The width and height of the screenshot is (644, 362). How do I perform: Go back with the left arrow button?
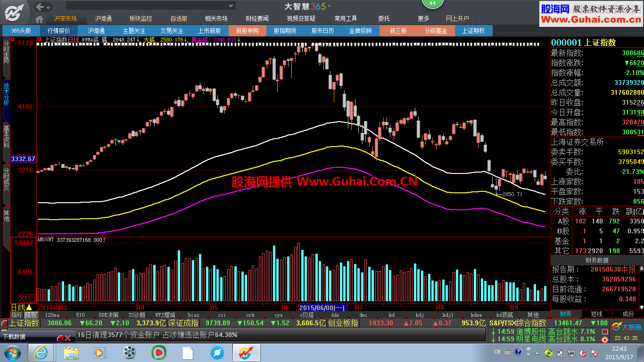[x=41, y=7]
